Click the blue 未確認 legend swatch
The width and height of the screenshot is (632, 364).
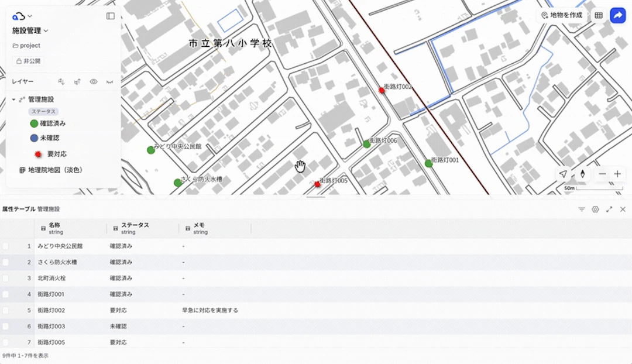point(35,138)
